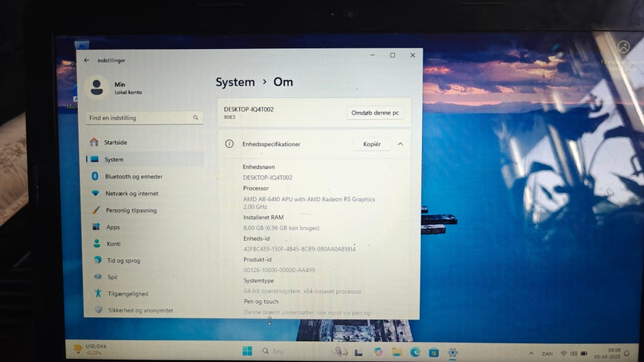Click the Omdøb denne pc button
Screen dimensions: 644x362
click(x=375, y=113)
